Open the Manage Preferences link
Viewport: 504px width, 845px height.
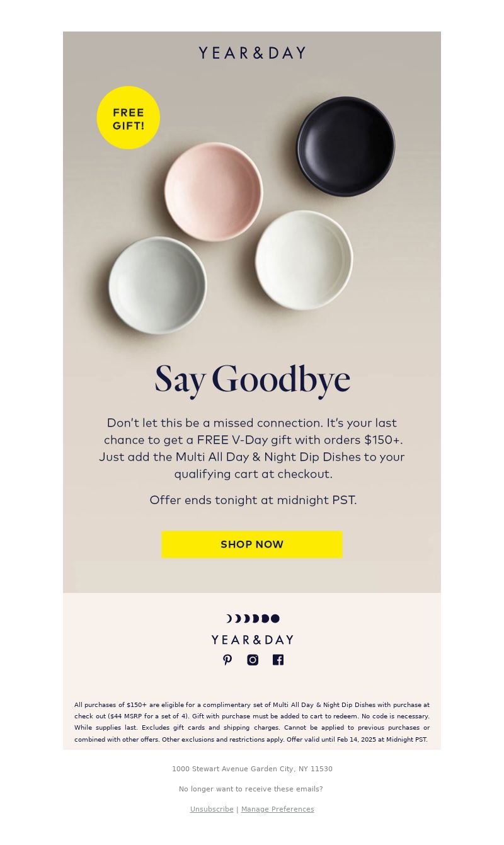[x=278, y=809]
